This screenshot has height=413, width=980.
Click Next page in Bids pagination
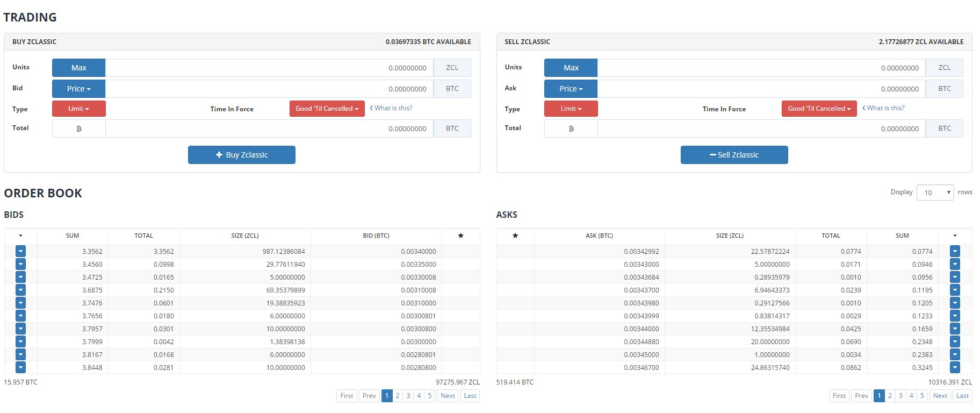448,396
